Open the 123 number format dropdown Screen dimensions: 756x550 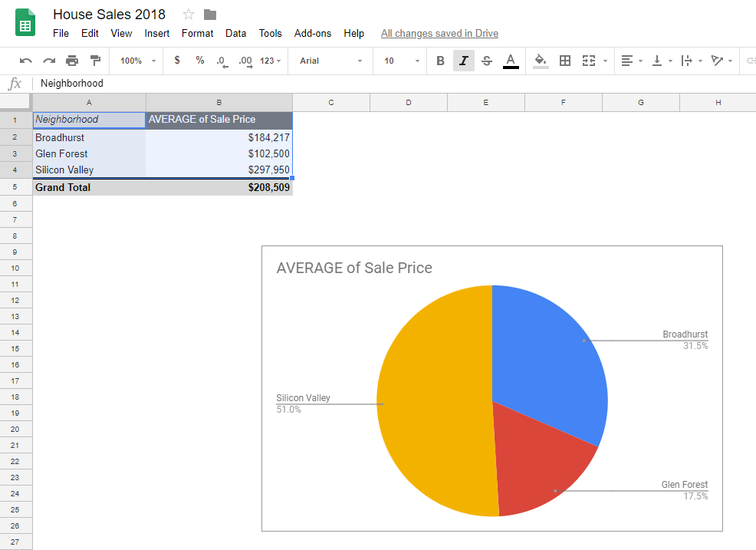point(270,61)
